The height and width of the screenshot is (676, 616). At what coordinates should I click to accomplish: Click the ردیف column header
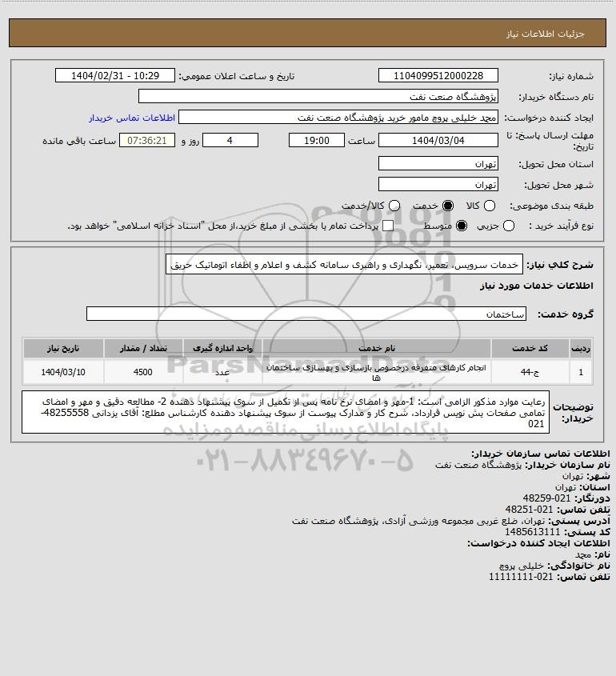[581, 348]
